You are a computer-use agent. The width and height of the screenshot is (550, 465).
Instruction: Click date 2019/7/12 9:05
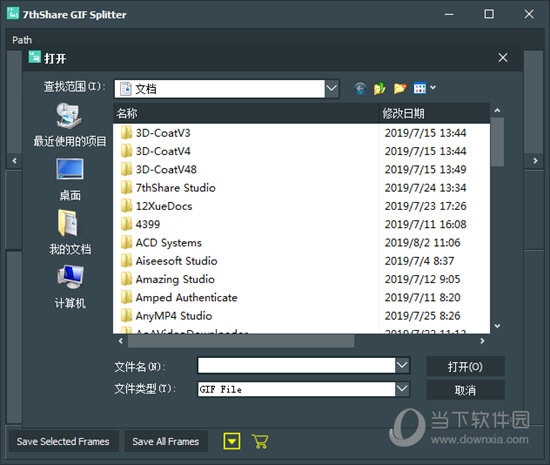point(422,279)
